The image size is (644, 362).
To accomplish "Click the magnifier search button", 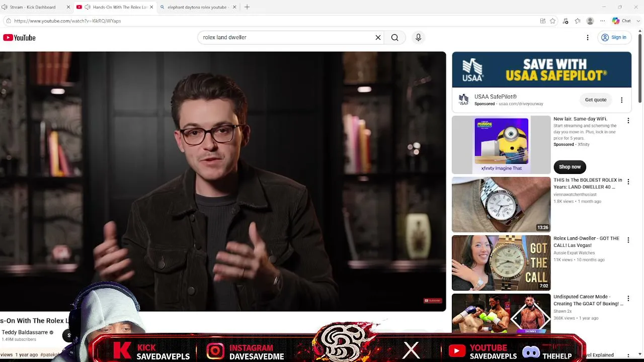I will [395, 37].
